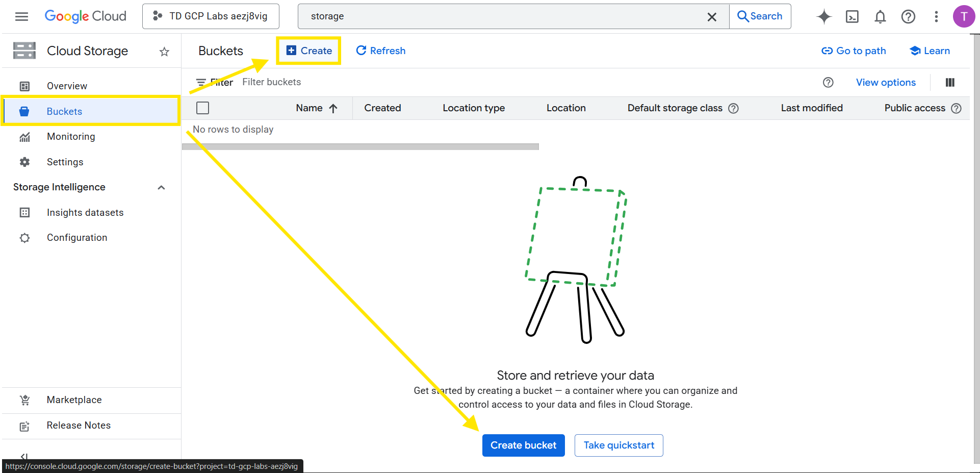Pin Cloud Storage with star icon
This screenshot has height=473, width=980.
tap(164, 52)
